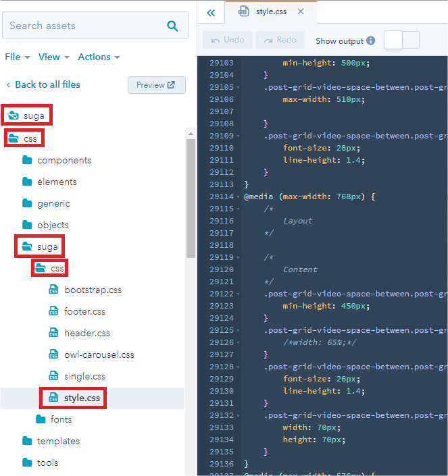Click the top-level suga folder icon
This screenshot has width=448, height=476.
(x=13, y=115)
